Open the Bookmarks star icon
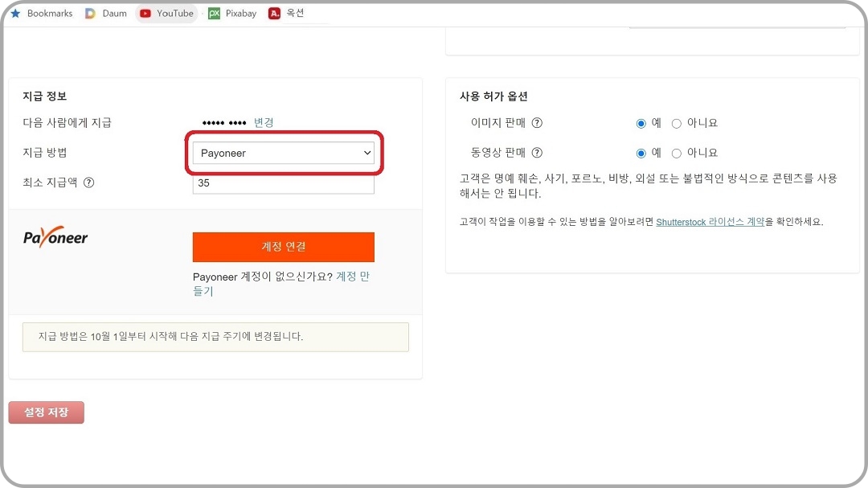The image size is (868, 488). click(x=15, y=13)
